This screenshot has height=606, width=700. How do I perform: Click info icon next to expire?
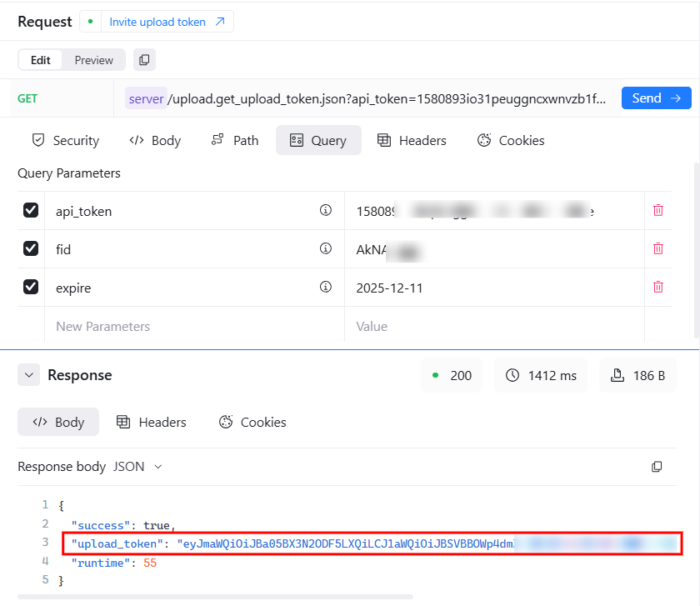(x=326, y=287)
